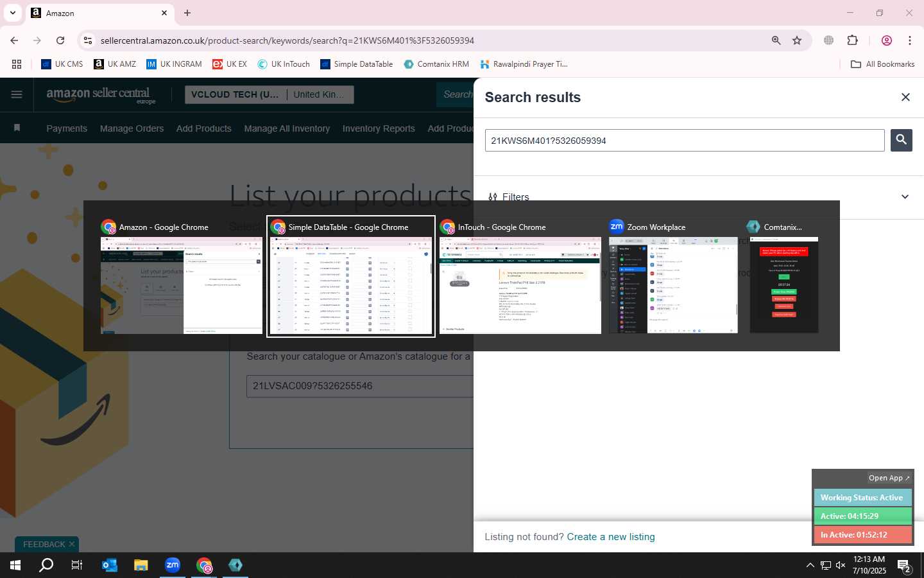Viewport: 924px width, 578px height.
Task: Open the Manage Orders menu
Action: tap(132, 128)
